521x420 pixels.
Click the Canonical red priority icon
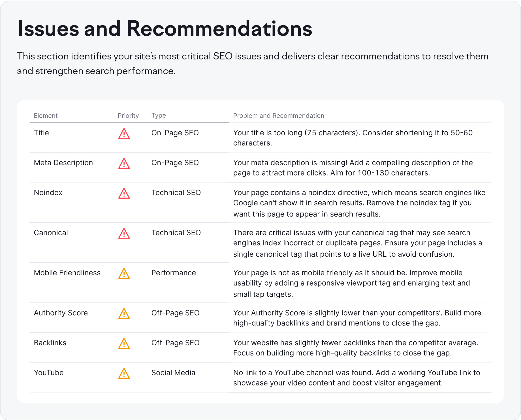tap(124, 234)
